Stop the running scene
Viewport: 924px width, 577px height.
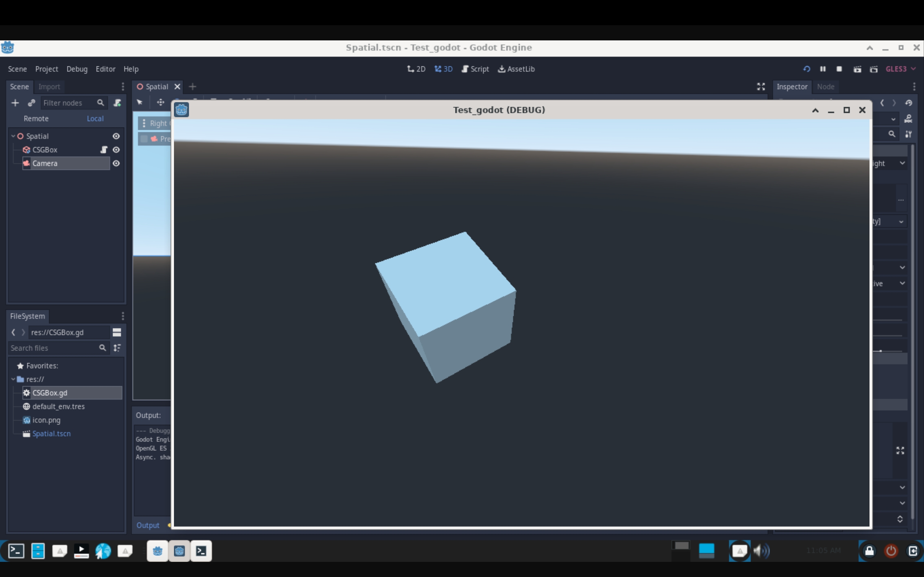click(x=839, y=69)
